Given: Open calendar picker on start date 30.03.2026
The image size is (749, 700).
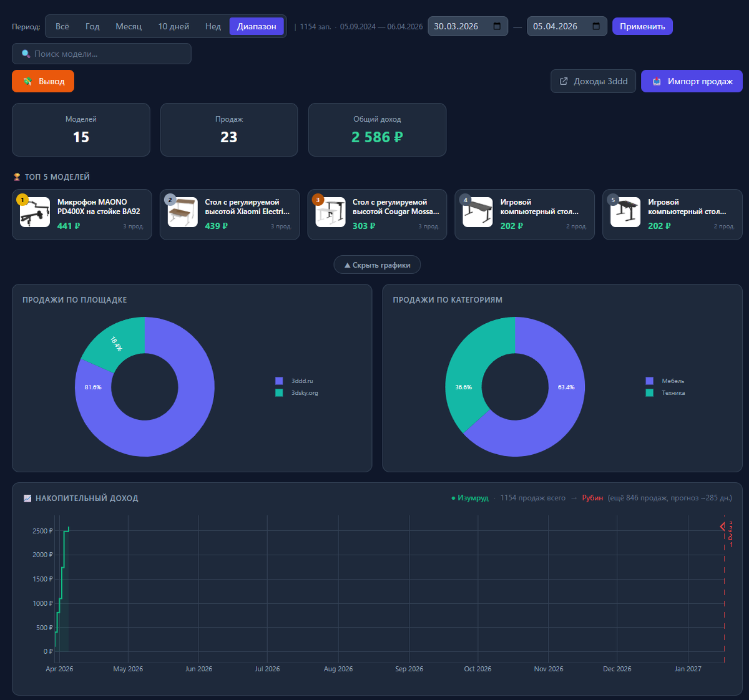Looking at the screenshot, I should (x=497, y=26).
